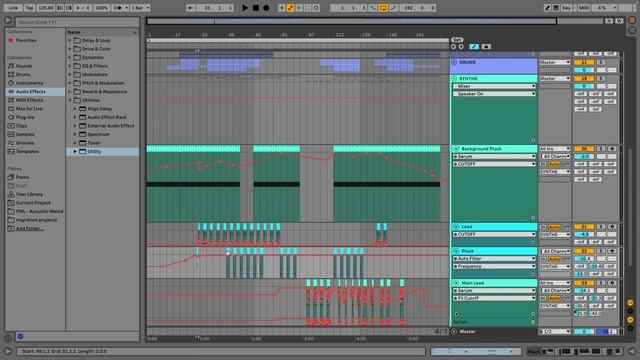This screenshot has height=360, width=640.
Task: Click Lock Envelopes icon
Action: 486,47
